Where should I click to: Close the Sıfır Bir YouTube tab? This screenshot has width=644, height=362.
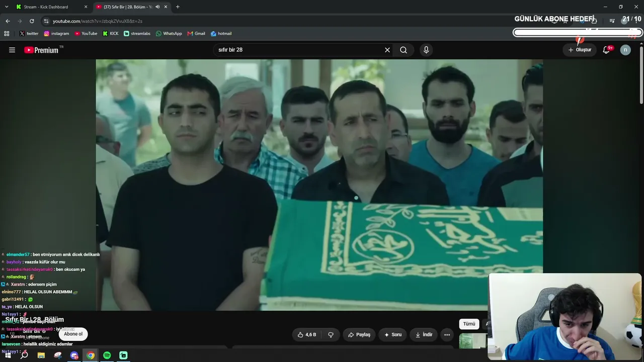click(x=166, y=7)
